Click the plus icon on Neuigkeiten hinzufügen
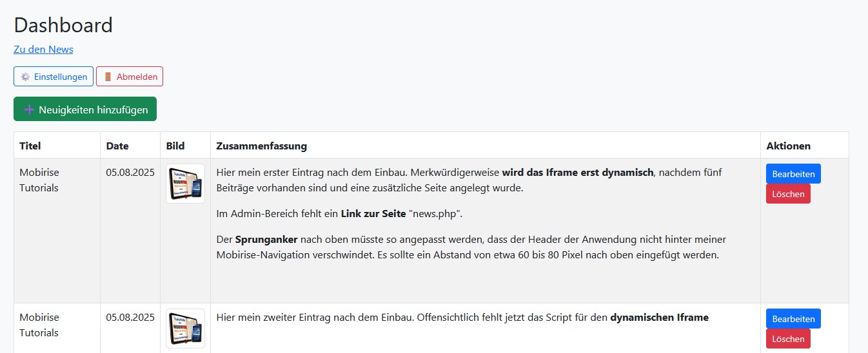The width and height of the screenshot is (868, 353). click(x=29, y=110)
